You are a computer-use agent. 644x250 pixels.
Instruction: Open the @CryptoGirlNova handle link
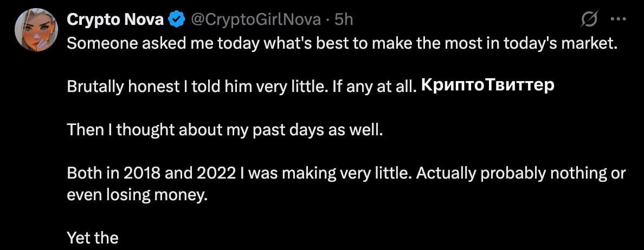256,20
